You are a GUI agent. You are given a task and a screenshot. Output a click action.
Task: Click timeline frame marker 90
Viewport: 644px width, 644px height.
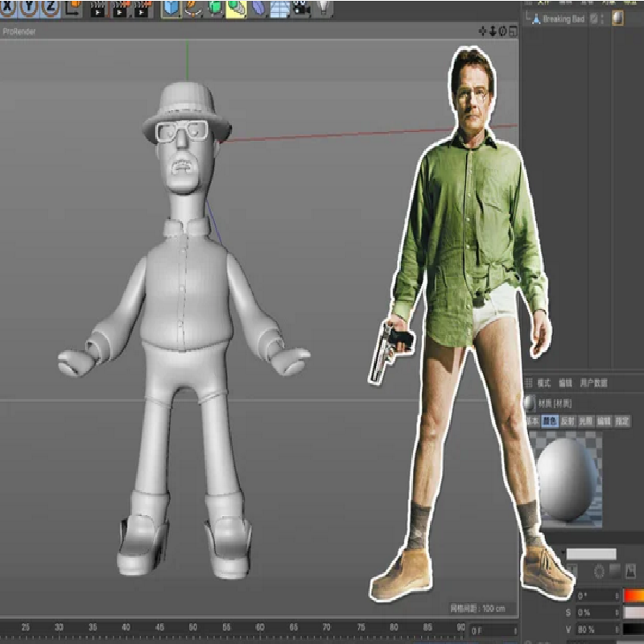tap(460, 627)
